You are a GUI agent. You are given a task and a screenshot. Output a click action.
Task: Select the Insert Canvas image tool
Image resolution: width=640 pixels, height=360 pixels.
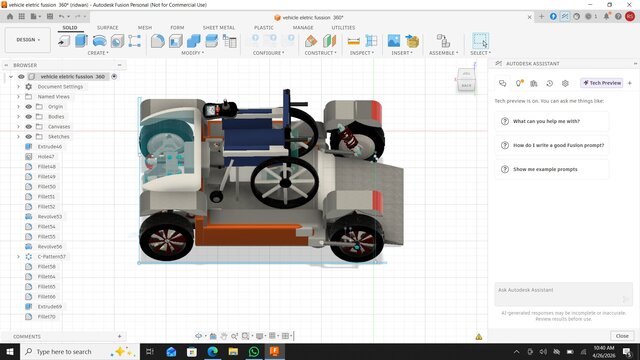click(x=394, y=41)
